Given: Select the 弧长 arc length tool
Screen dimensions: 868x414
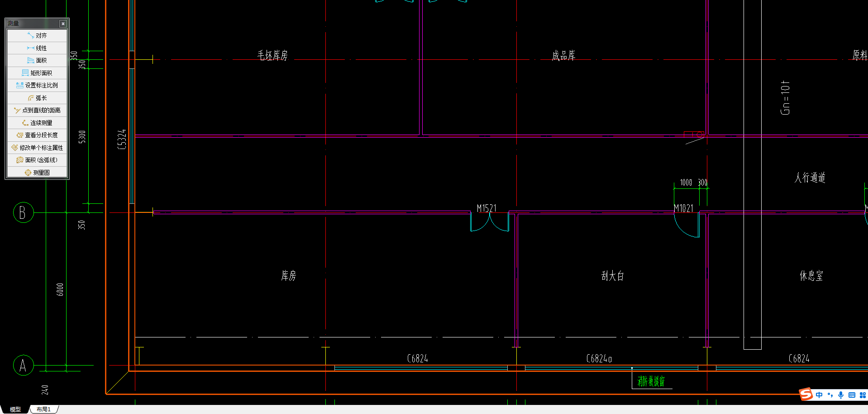Looking at the screenshot, I should click(x=37, y=98).
